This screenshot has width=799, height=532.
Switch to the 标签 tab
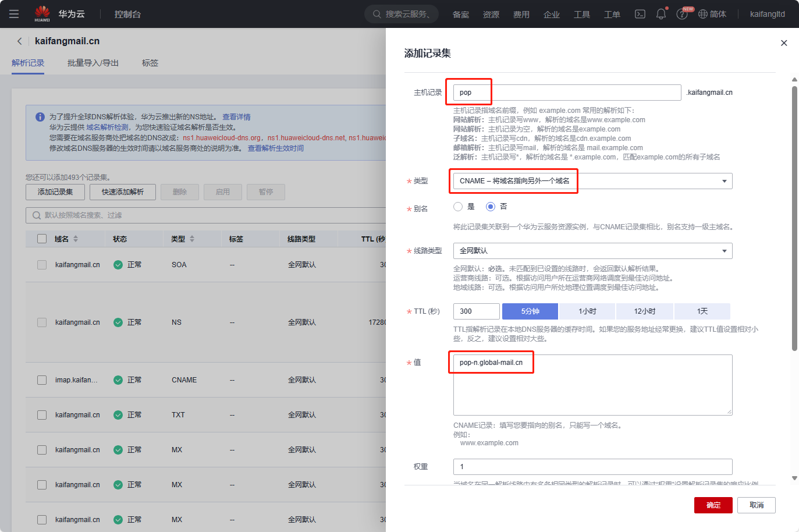pos(150,63)
